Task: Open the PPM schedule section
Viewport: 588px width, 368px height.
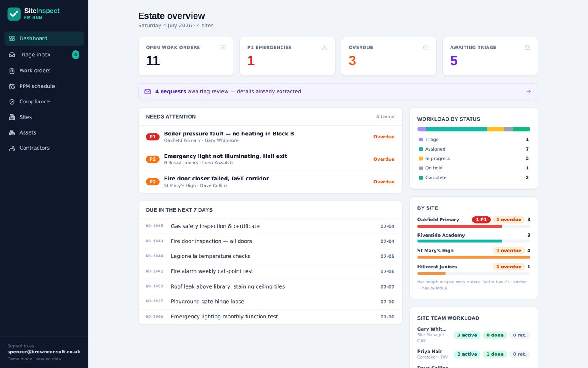Action: pyautogui.click(x=44, y=86)
